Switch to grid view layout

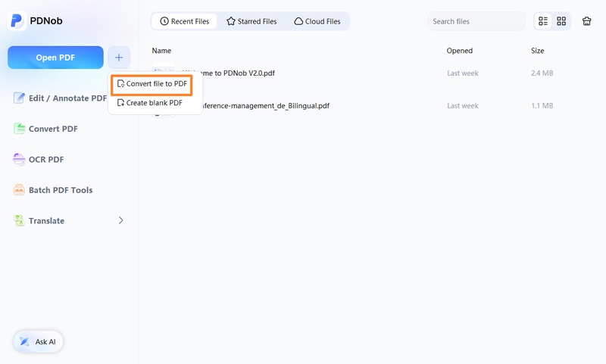pyautogui.click(x=561, y=21)
